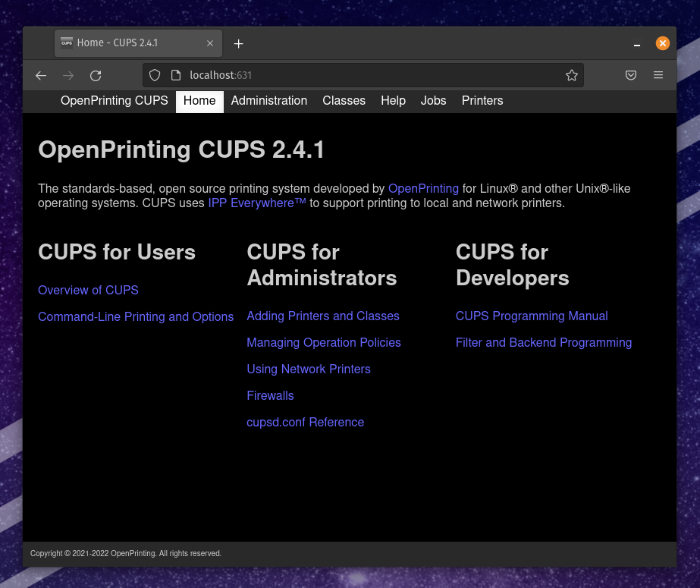Switch to the Administration tab
The height and width of the screenshot is (588, 700).
point(268,100)
